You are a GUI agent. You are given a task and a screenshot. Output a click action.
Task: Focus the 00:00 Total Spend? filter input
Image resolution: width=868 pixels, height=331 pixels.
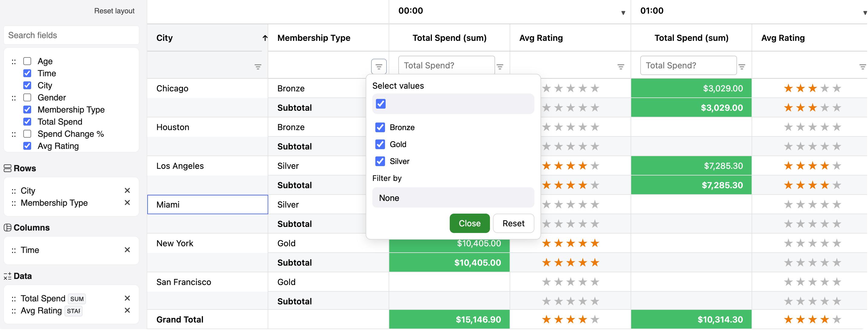tap(446, 65)
